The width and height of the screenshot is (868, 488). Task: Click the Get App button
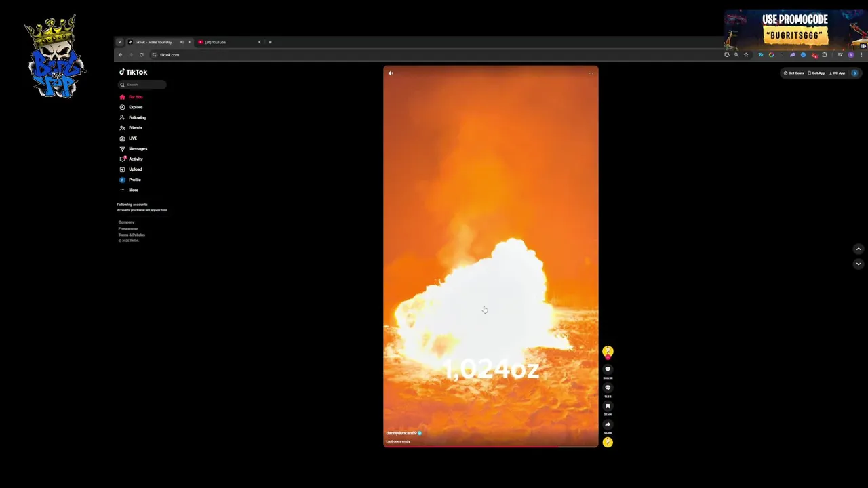[x=816, y=73]
